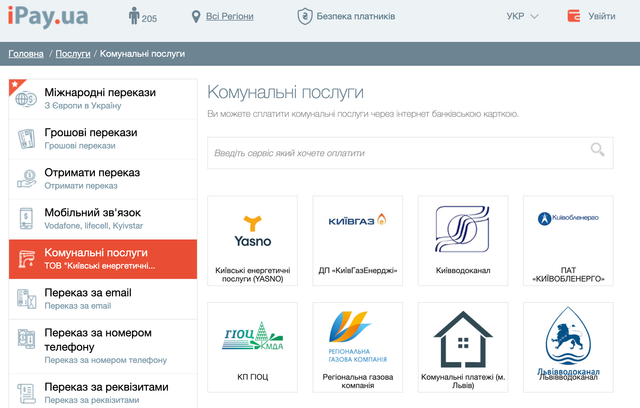Click the magnifier icon in search field
The image size is (640, 408).
pyautogui.click(x=598, y=151)
